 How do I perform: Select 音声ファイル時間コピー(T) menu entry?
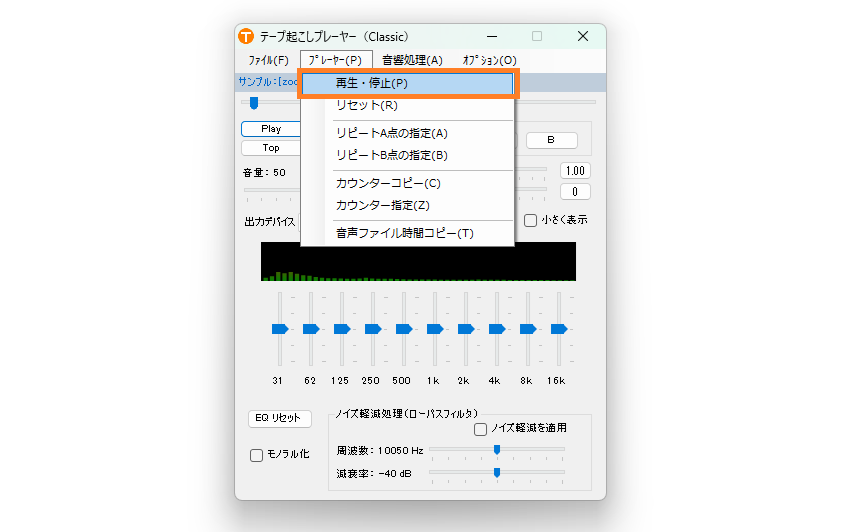click(x=404, y=233)
